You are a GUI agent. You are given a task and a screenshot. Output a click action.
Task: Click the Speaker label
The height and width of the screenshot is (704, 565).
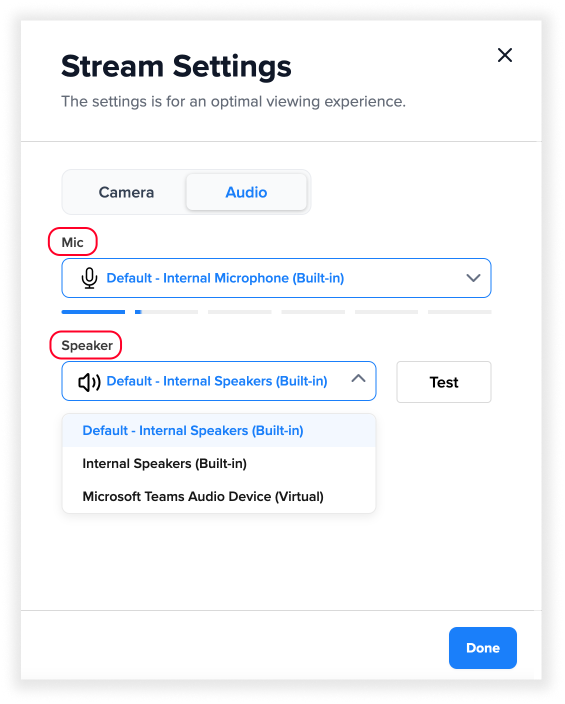(x=87, y=346)
